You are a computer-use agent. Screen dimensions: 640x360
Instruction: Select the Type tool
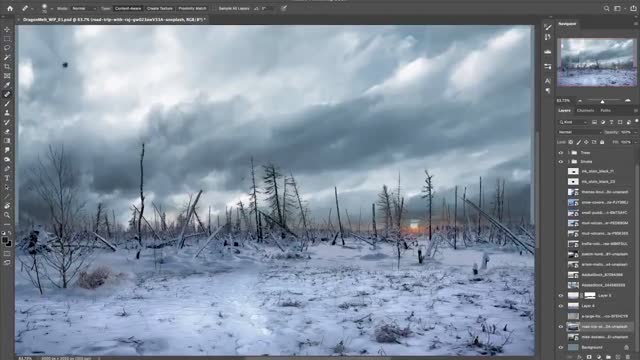tap(7, 178)
